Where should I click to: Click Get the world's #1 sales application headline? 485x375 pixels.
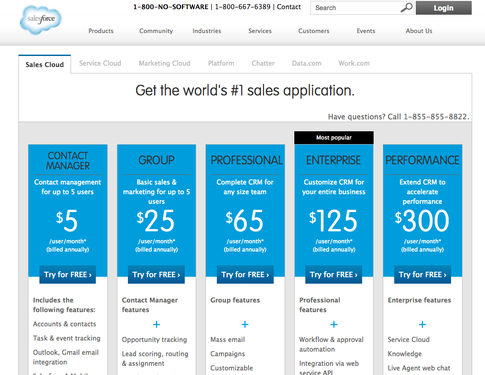245,91
